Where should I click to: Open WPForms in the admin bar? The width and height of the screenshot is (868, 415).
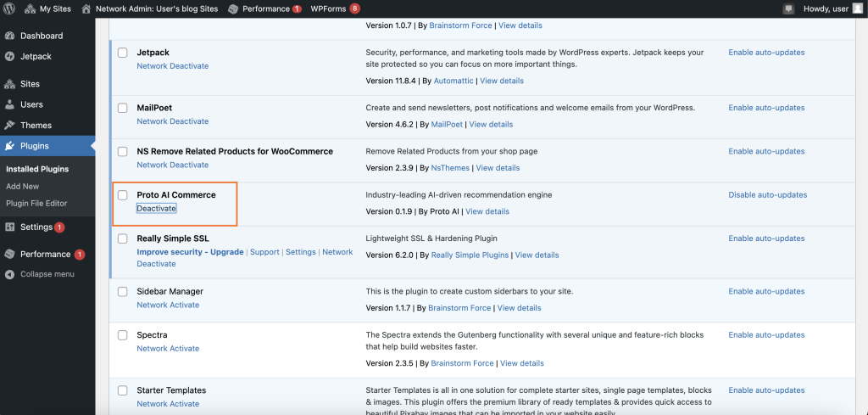coord(328,8)
